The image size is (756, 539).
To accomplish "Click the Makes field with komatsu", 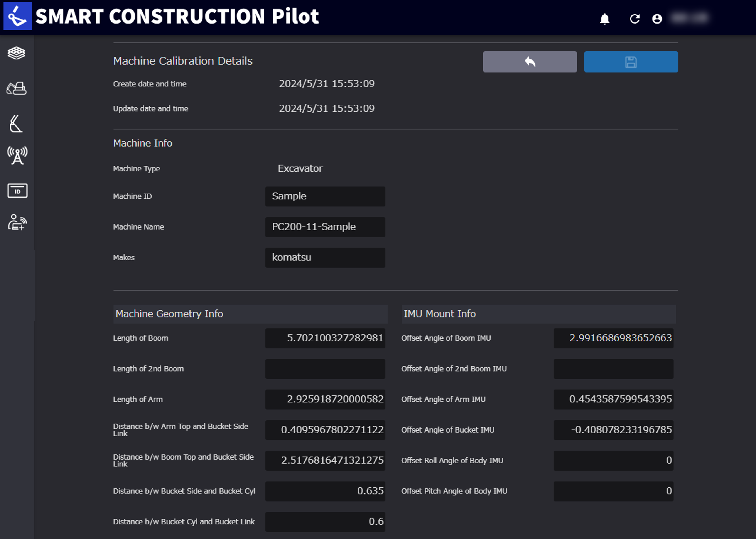I will point(325,258).
